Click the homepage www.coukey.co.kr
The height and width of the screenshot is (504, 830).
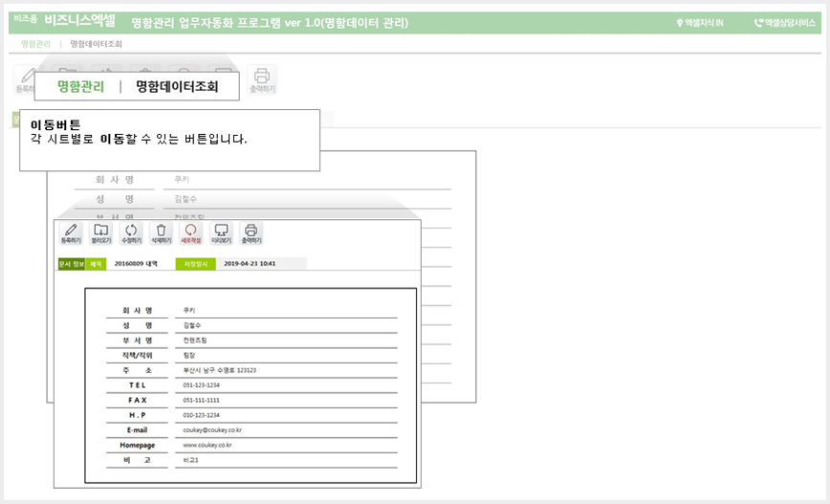207,445
